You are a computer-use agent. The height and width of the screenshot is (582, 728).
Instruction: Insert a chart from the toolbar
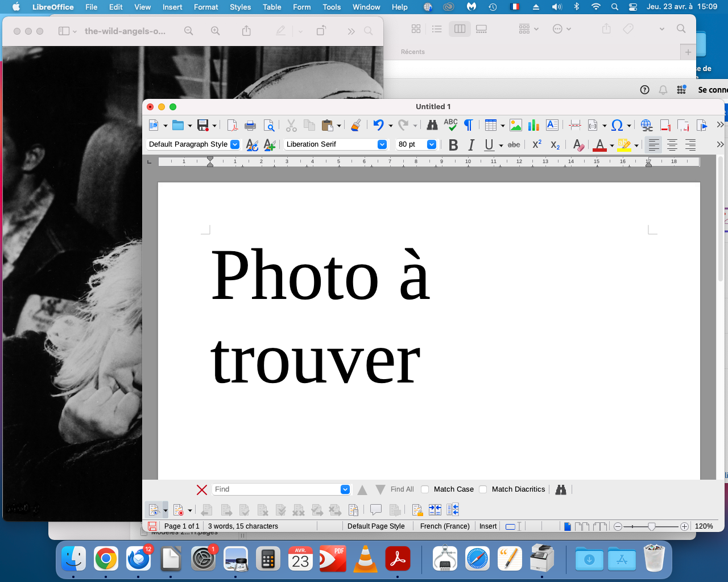(x=533, y=125)
